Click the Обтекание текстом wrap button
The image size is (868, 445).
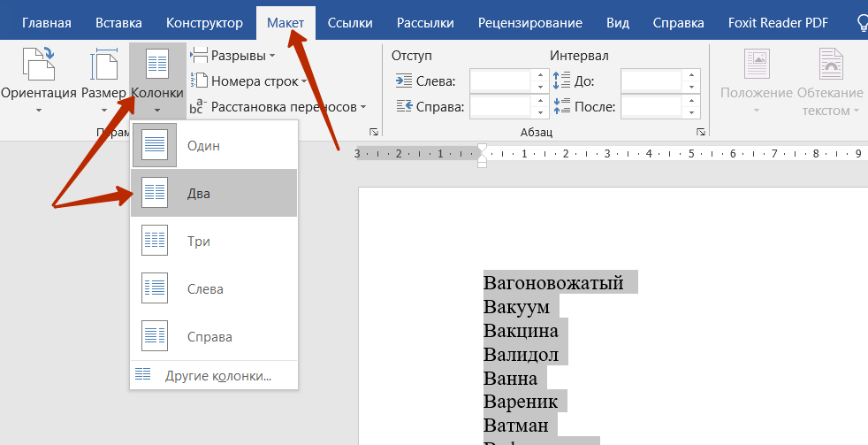(830, 81)
